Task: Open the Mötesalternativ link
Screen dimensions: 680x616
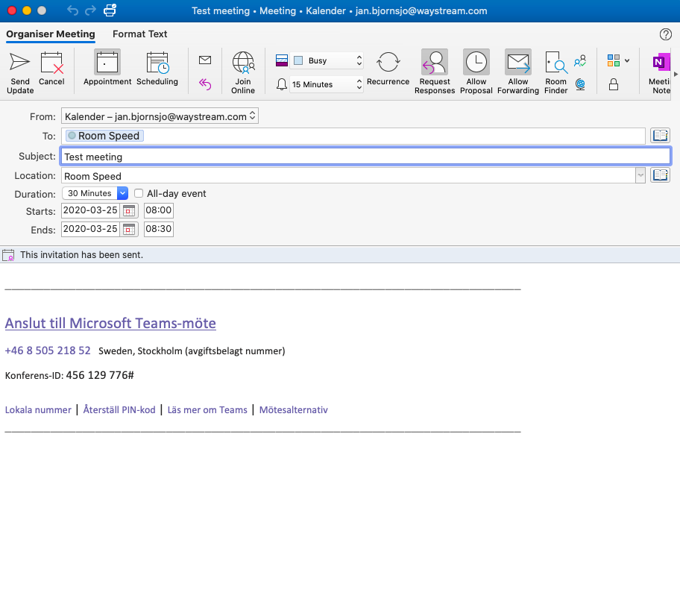Action: (x=294, y=410)
